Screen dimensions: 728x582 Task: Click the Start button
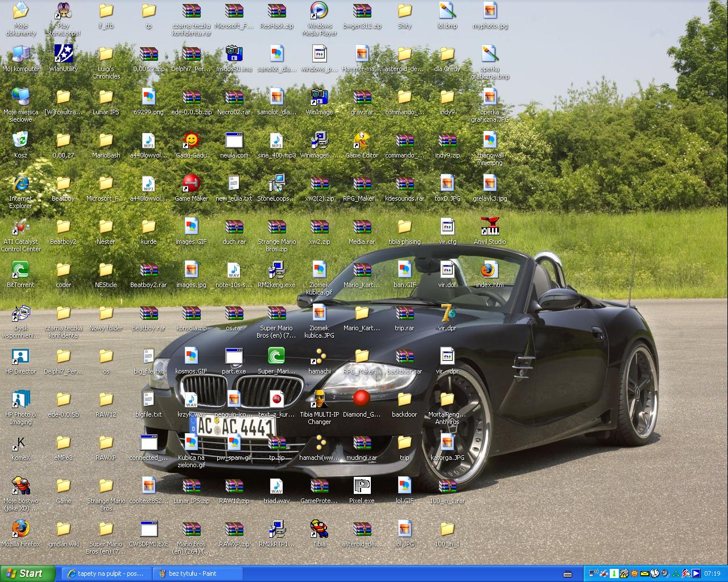(27, 573)
